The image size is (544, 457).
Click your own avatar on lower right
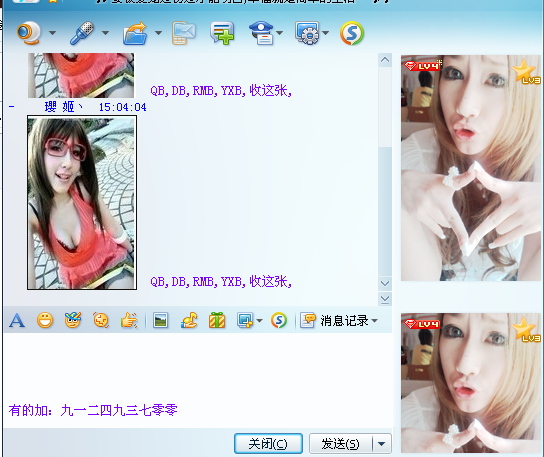[471, 383]
